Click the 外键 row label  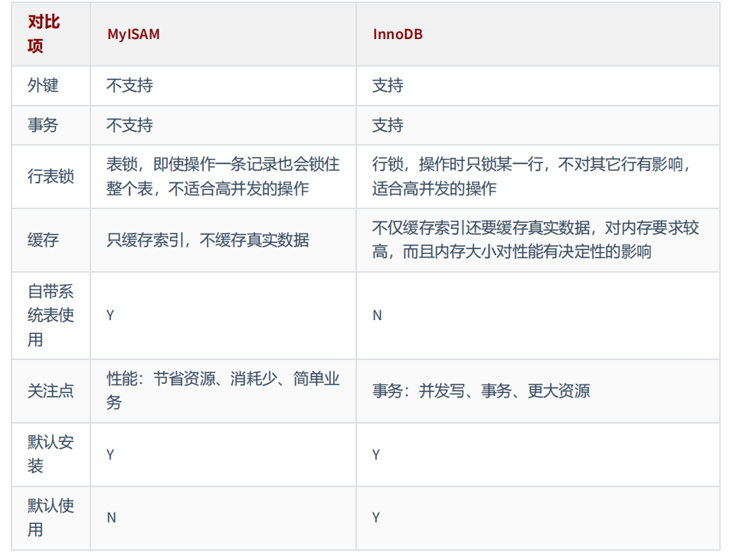[43, 85]
